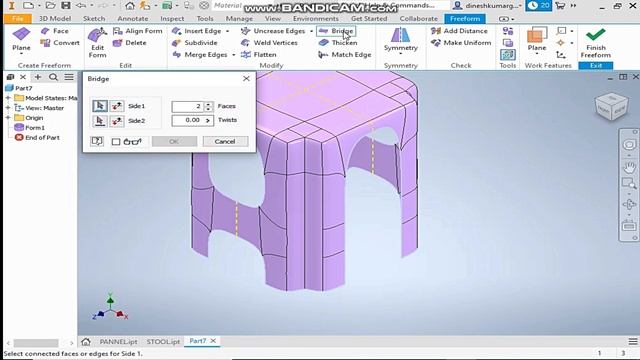Search the model browser
The width and height of the screenshot is (640, 360).
coord(53,77)
